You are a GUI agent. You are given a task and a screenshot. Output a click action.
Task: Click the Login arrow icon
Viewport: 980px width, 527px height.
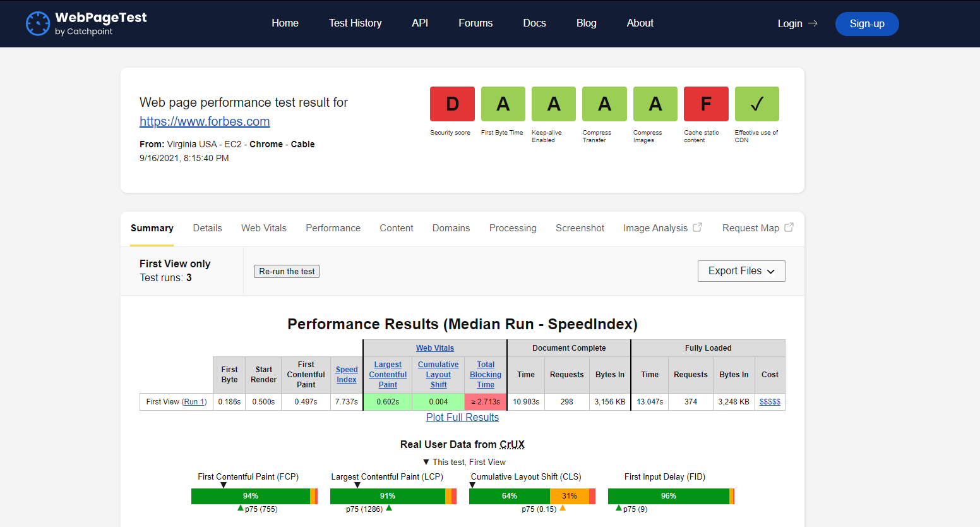813,23
